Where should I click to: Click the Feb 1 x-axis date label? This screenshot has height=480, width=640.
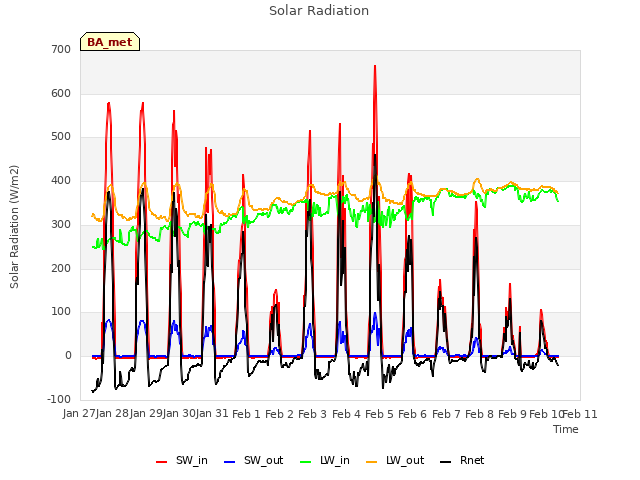point(246,414)
